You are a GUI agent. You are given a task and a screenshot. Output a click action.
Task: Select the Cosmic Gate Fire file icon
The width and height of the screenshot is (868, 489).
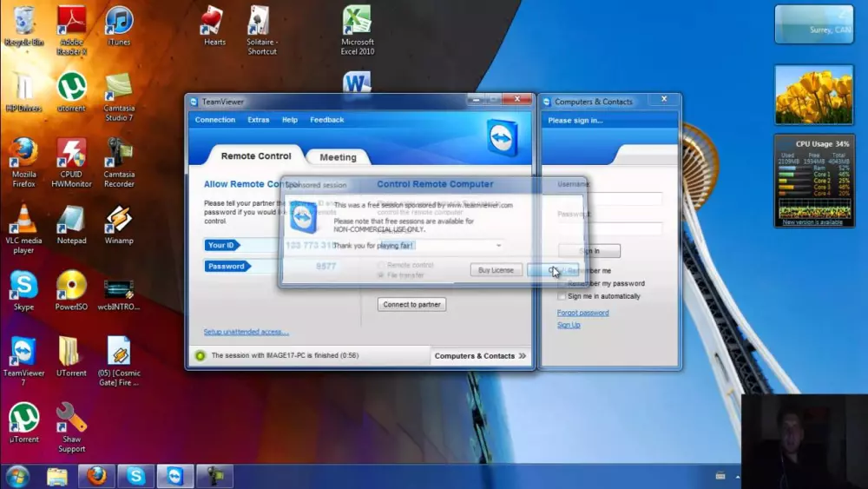click(119, 360)
